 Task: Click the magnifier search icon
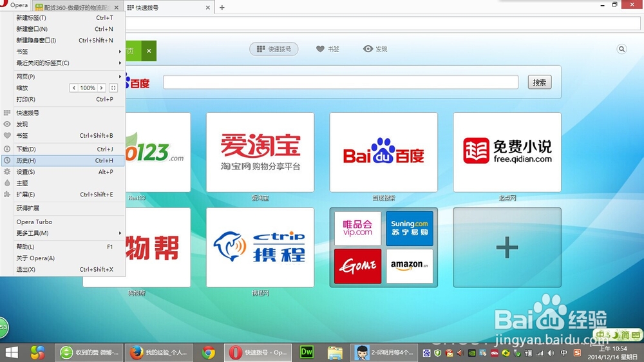pyautogui.click(x=622, y=50)
